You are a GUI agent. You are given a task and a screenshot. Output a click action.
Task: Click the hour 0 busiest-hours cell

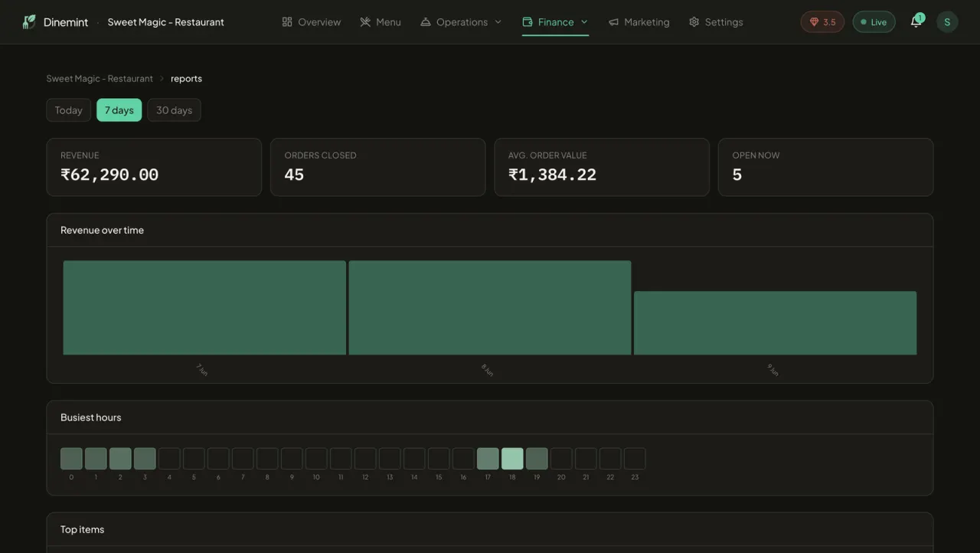point(71,459)
